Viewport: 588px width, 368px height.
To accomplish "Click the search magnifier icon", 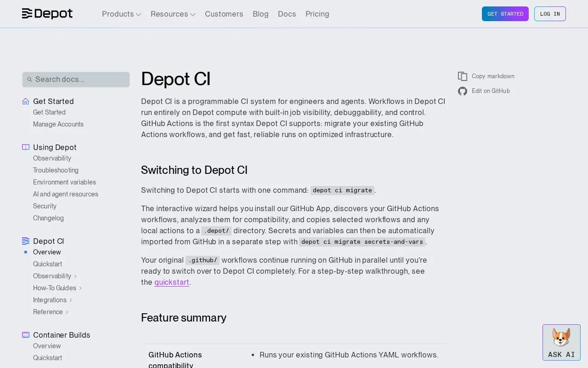I will point(30,80).
